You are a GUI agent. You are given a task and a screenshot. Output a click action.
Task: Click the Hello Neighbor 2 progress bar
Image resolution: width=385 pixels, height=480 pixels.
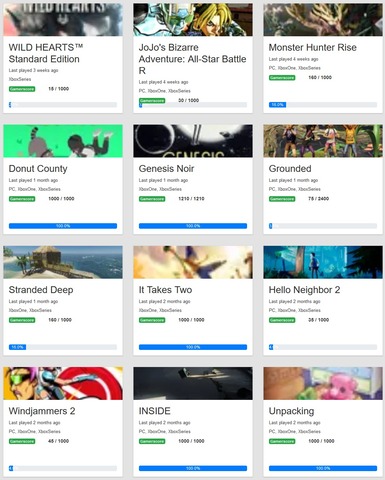323,347
